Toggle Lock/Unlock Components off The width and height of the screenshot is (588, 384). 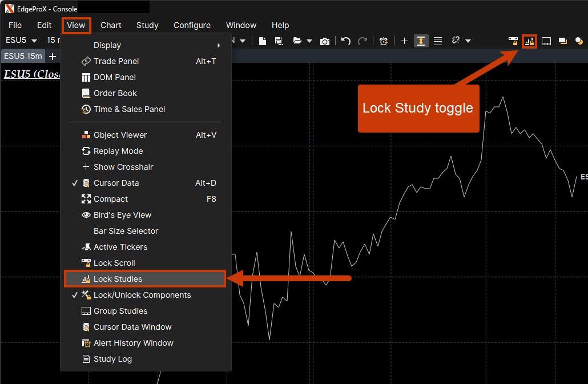[x=142, y=295]
